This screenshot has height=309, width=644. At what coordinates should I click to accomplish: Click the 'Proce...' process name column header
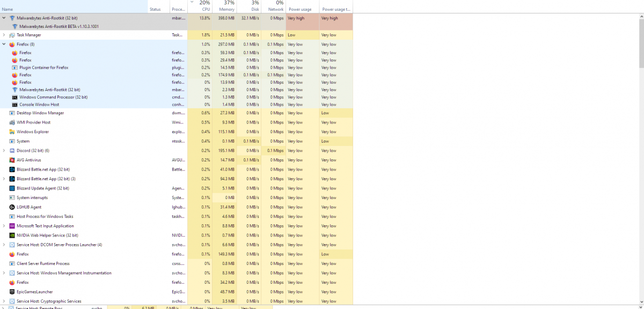pyautogui.click(x=179, y=7)
